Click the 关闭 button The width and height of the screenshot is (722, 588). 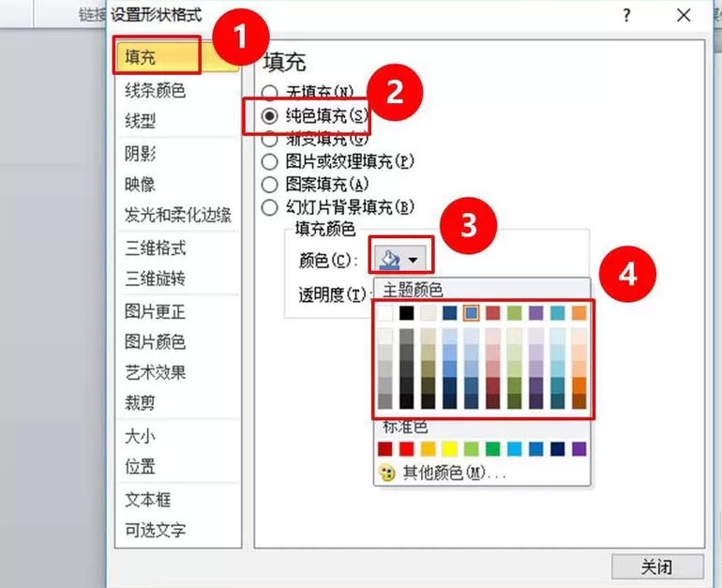tap(657, 566)
